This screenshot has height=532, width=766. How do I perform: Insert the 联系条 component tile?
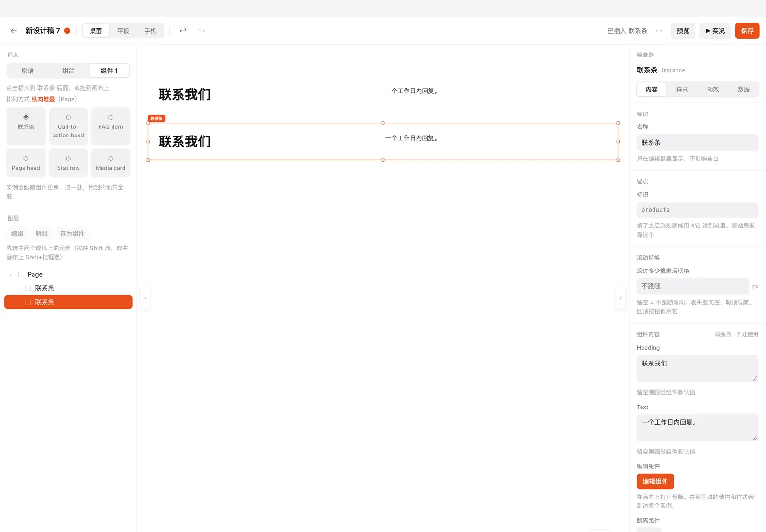tap(26, 126)
